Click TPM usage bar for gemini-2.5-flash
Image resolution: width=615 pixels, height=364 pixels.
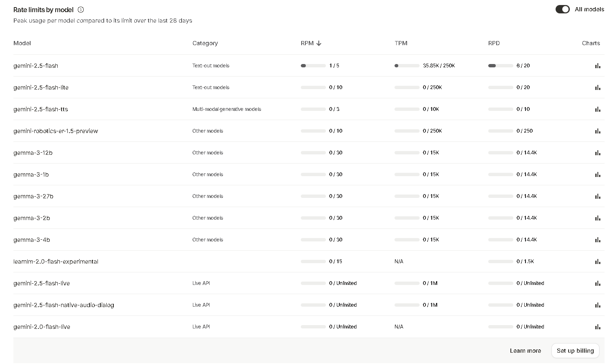[407, 66]
